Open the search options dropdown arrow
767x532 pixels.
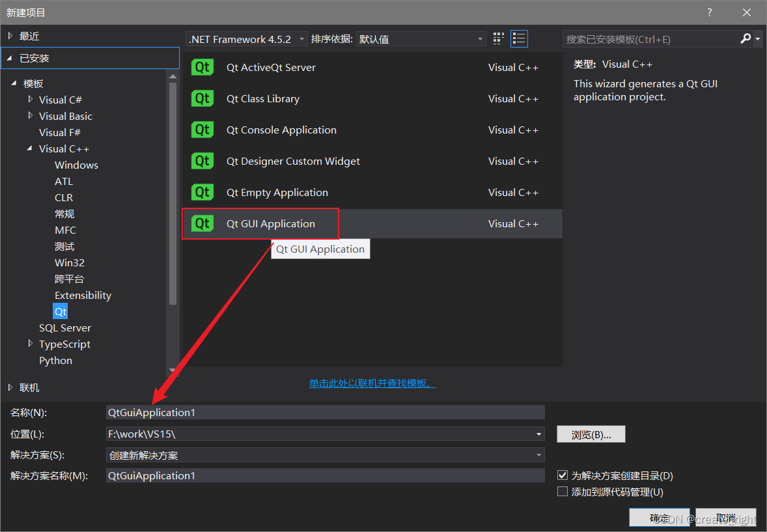[758, 39]
